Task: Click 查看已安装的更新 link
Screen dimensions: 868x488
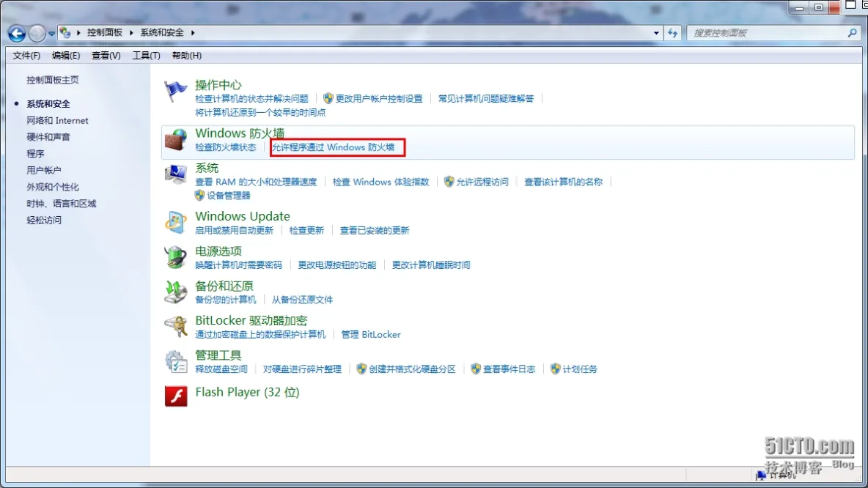Action: click(x=375, y=230)
